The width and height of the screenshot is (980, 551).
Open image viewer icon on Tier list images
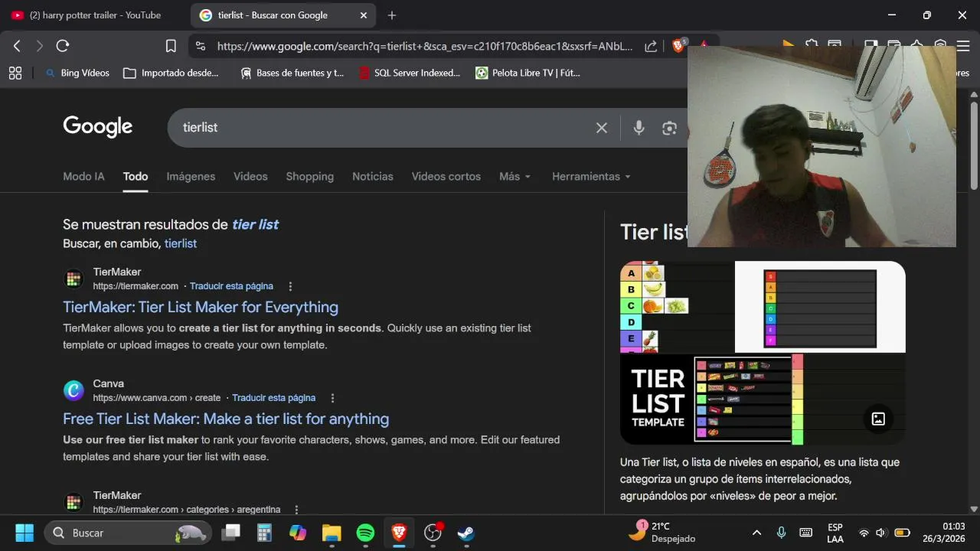click(878, 419)
